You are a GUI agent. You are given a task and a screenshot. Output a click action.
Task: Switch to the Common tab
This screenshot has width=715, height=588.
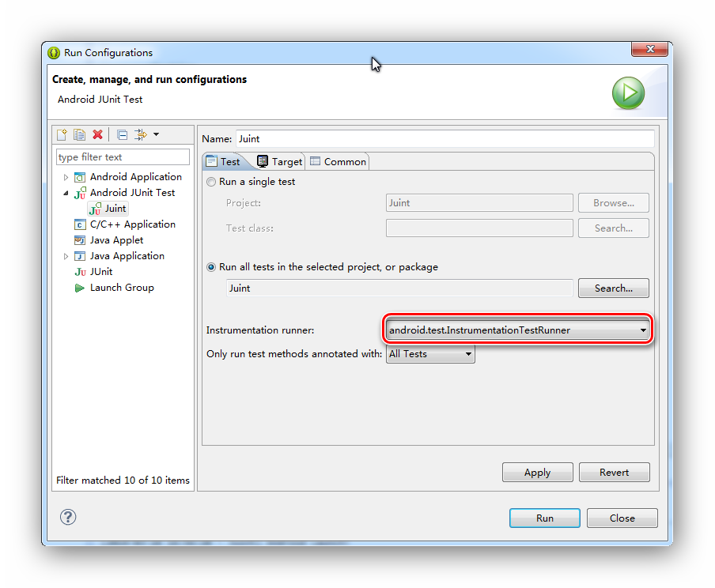(338, 161)
